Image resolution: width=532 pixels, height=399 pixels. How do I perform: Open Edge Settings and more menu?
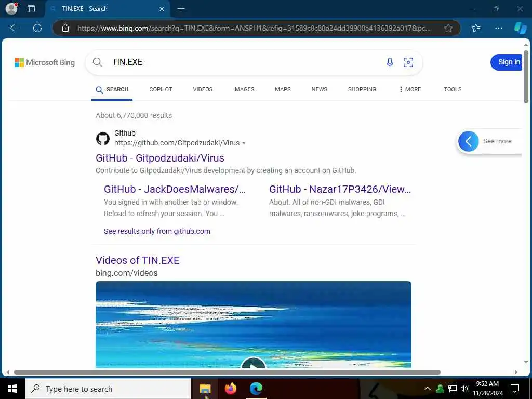tap(498, 28)
